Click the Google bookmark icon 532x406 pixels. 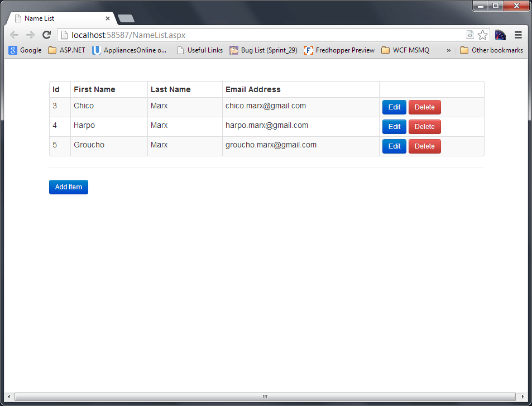click(x=12, y=50)
